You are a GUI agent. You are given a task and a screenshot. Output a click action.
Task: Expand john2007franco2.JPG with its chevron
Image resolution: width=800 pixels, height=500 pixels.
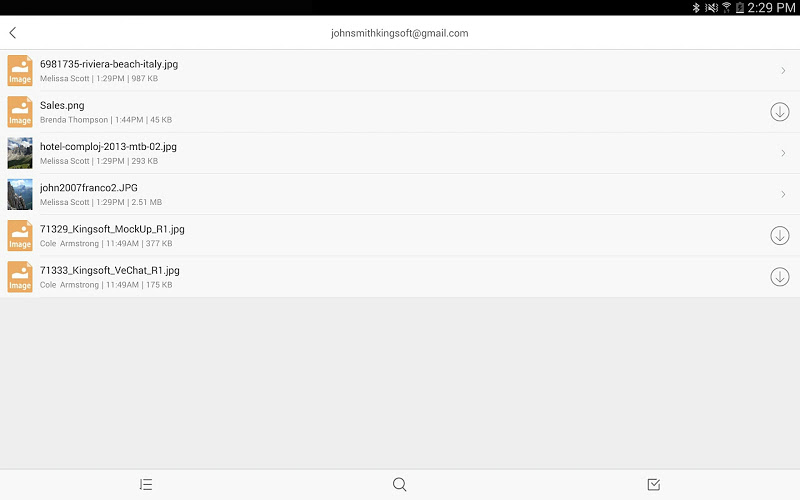[x=783, y=194]
